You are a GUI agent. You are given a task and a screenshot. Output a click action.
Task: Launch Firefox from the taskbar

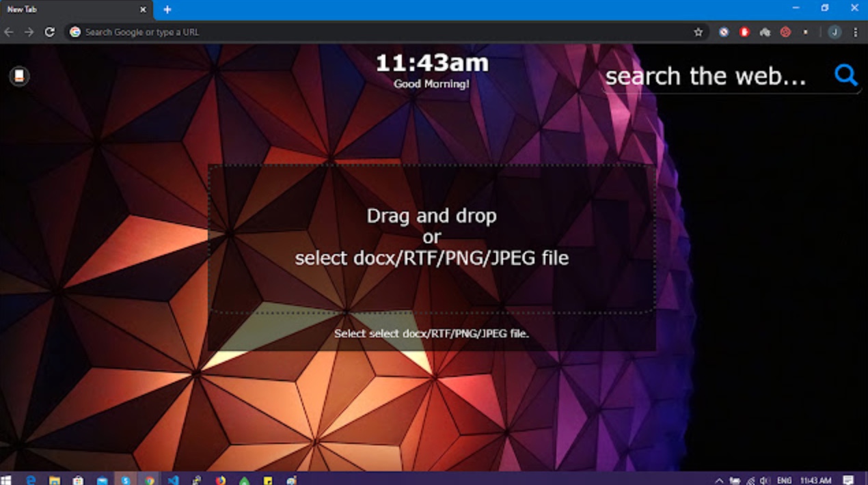(220, 480)
